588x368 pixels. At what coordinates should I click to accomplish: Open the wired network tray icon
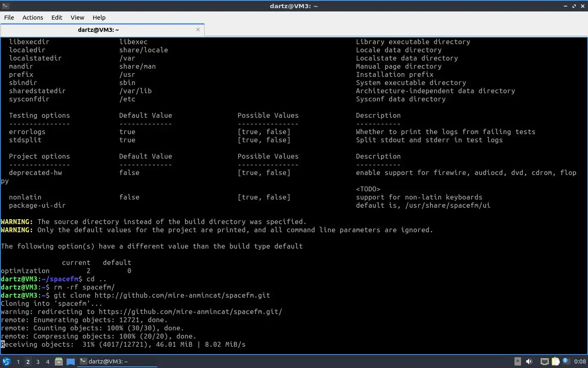click(x=544, y=361)
